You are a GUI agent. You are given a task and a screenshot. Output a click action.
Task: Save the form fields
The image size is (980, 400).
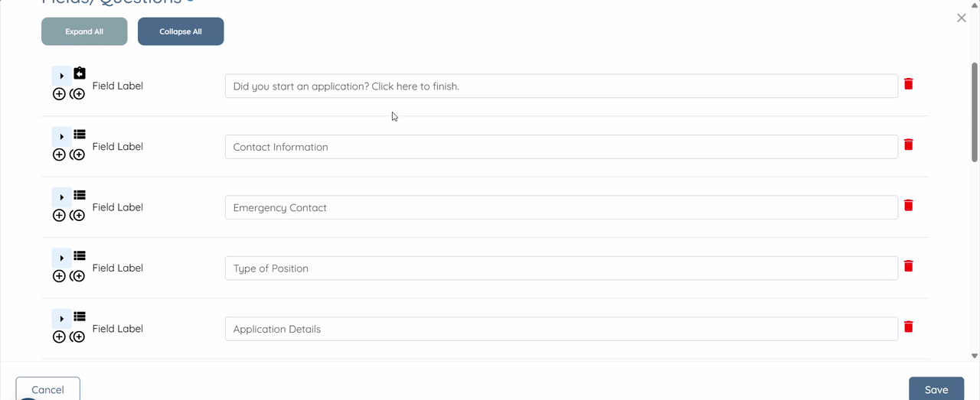(x=936, y=389)
